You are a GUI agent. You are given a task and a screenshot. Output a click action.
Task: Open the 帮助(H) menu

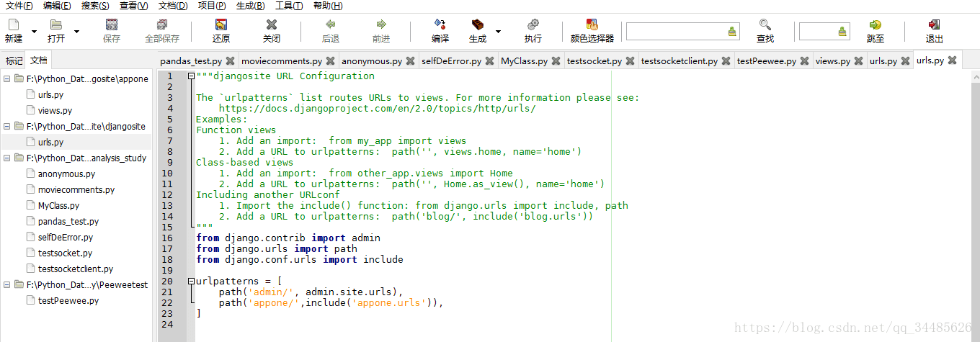(328, 6)
